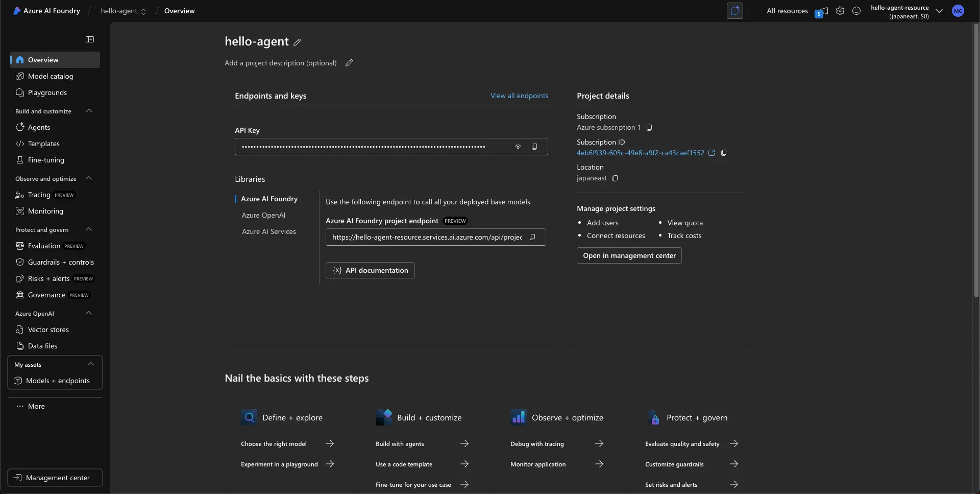Click the Connect resources link

616,236
